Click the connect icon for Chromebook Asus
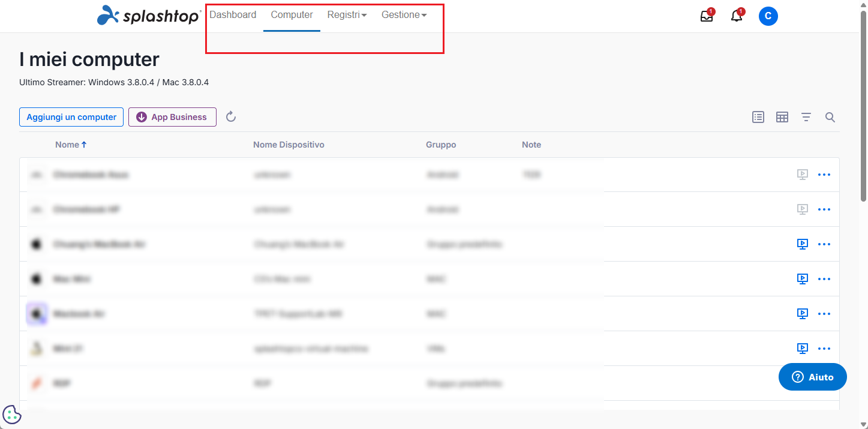 tap(803, 175)
